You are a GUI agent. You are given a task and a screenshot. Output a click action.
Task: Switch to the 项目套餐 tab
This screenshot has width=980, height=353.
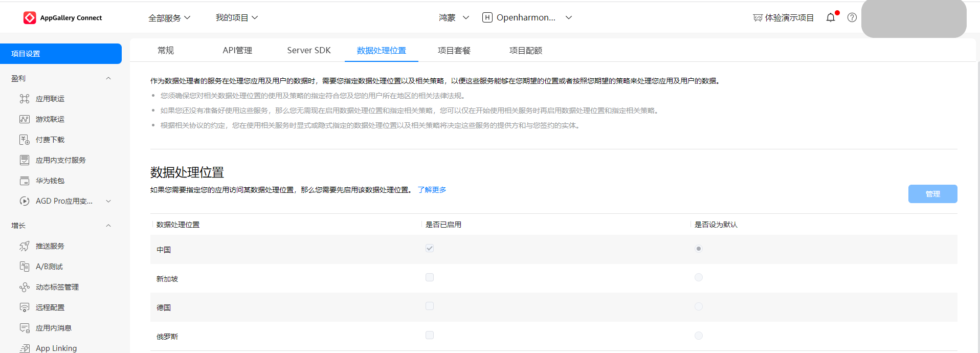pos(454,50)
